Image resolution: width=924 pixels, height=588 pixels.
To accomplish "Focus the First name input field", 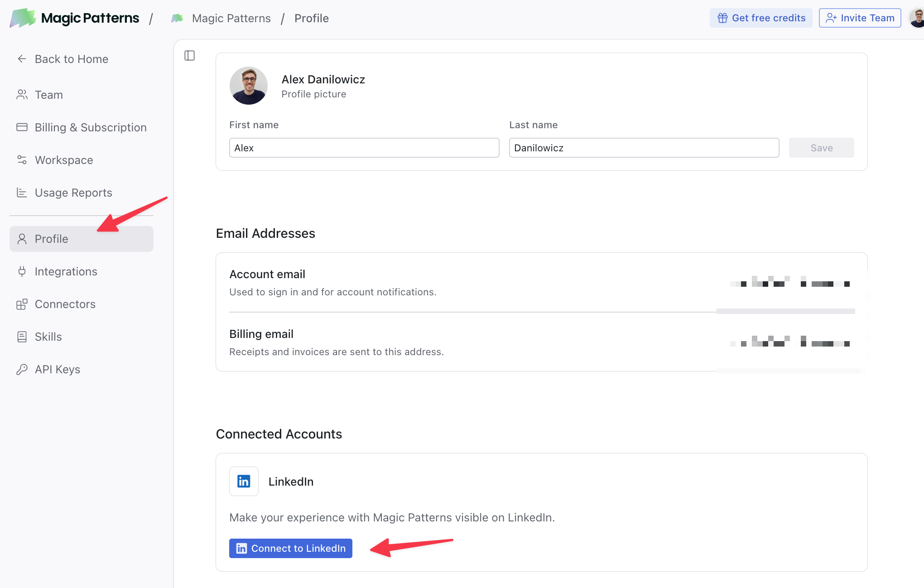I will coord(364,148).
